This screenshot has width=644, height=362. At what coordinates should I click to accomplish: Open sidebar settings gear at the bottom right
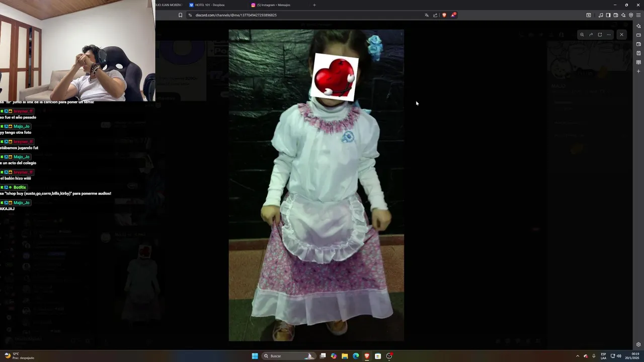tap(638, 344)
